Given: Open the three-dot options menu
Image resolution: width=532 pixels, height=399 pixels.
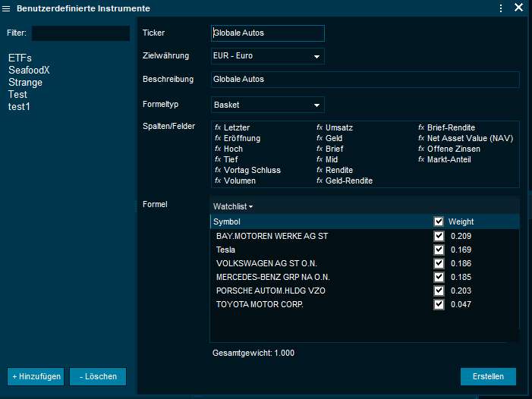Looking at the screenshot, I should [x=501, y=8].
